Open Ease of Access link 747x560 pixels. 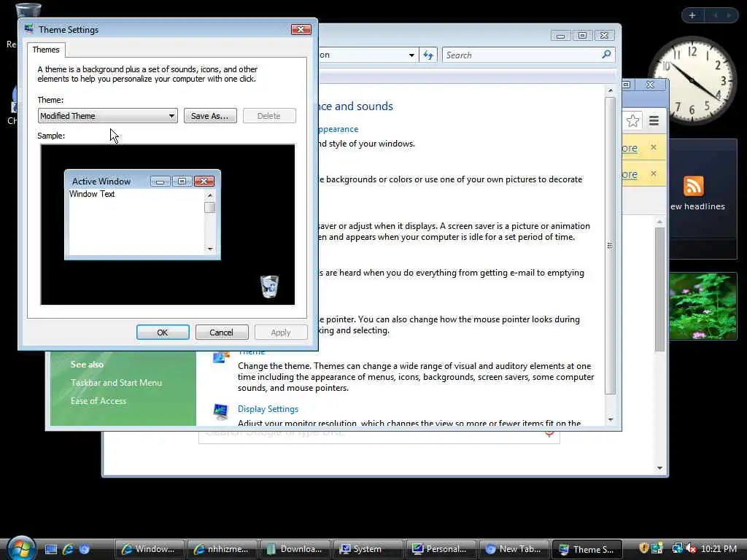(x=98, y=401)
